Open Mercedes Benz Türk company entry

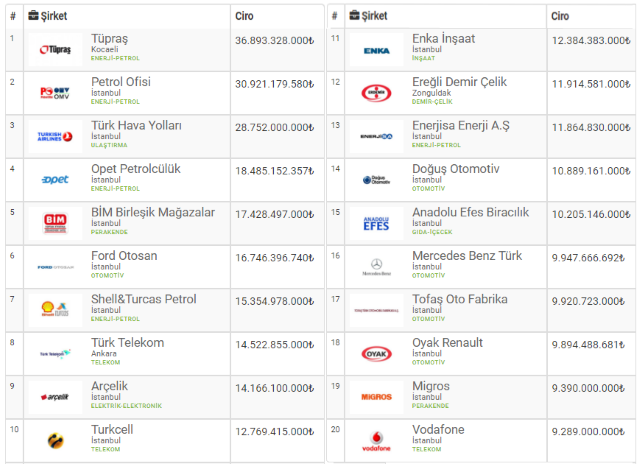[x=467, y=255]
